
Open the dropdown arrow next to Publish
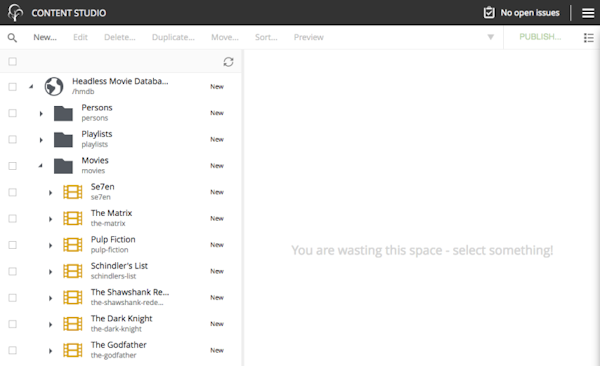491,37
